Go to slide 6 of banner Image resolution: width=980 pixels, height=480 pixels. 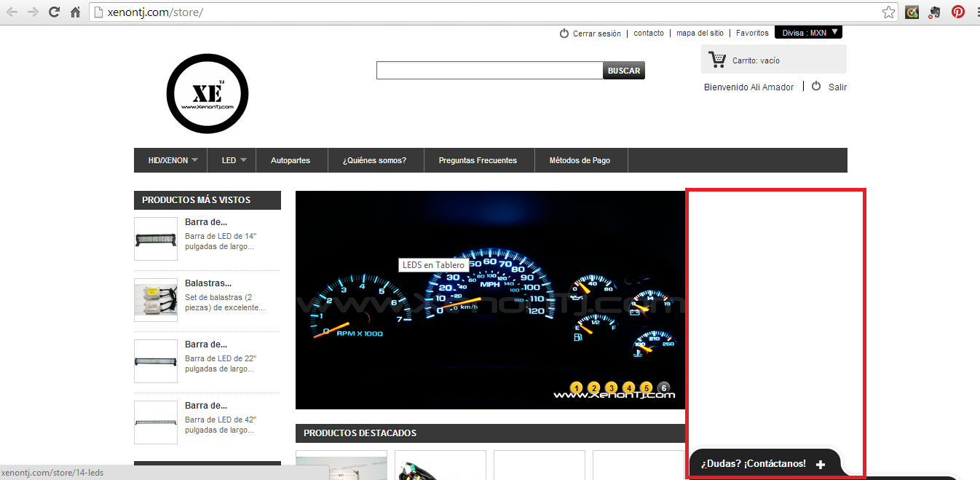[663, 387]
